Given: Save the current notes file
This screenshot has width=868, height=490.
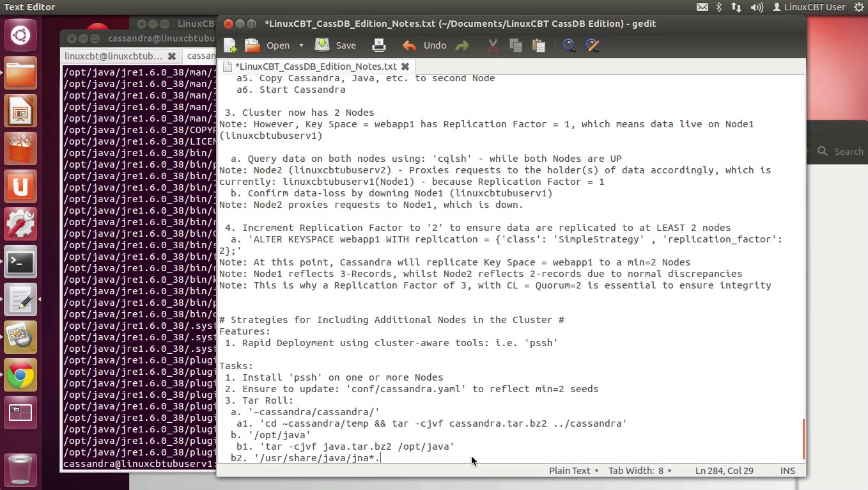Looking at the screenshot, I should point(336,45).
